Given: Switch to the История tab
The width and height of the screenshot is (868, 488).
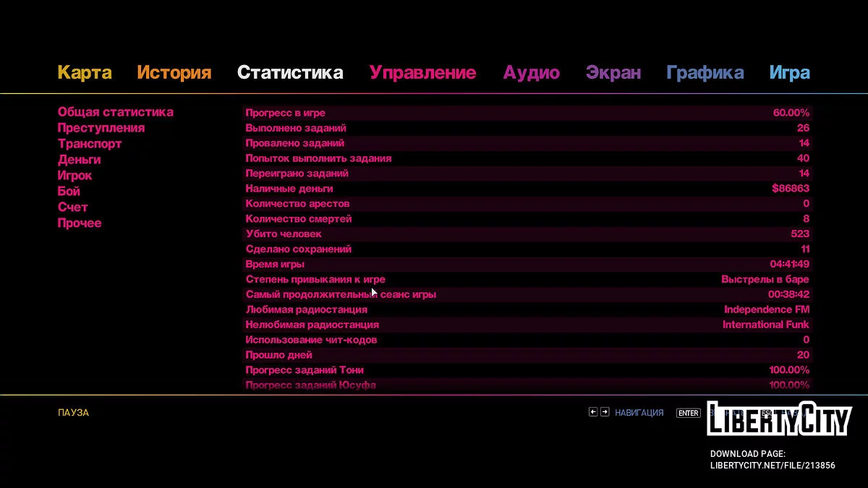Looking at the screenshot, I should (174, 73).
